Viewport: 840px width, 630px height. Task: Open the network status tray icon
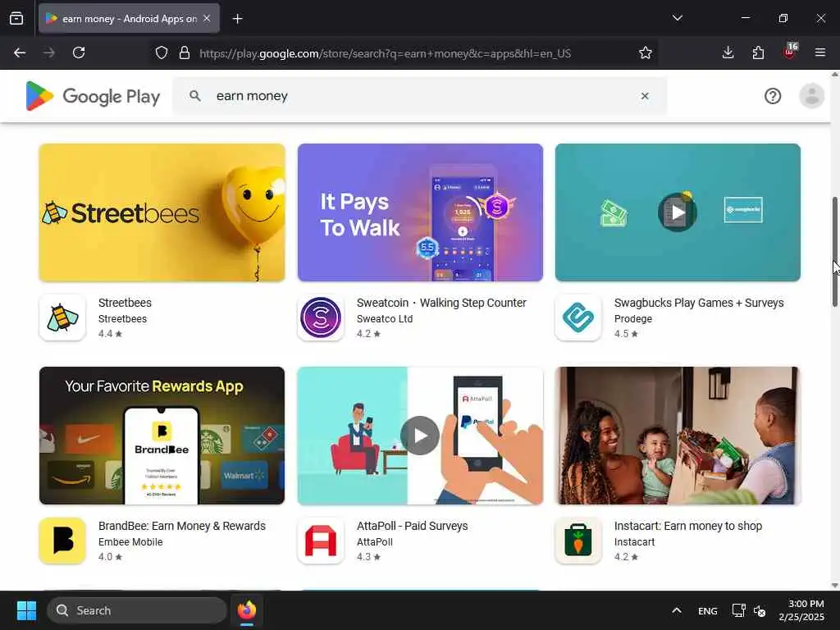738,610
